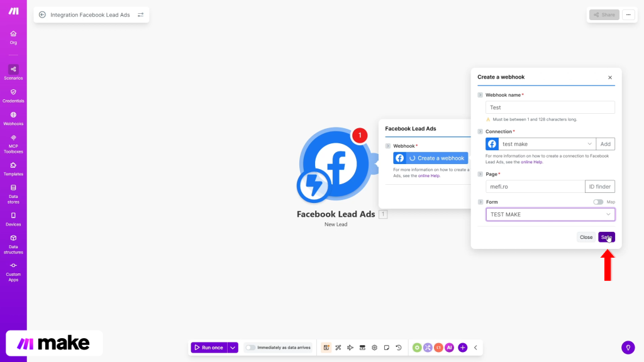This screenshot has height=362, width=644.
Task: Open the Scenarios section
Action: [x=13, y=72]
